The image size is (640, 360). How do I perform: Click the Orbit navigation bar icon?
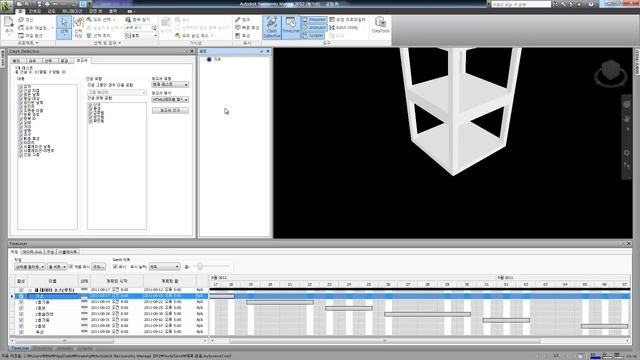tap(627, 153)
